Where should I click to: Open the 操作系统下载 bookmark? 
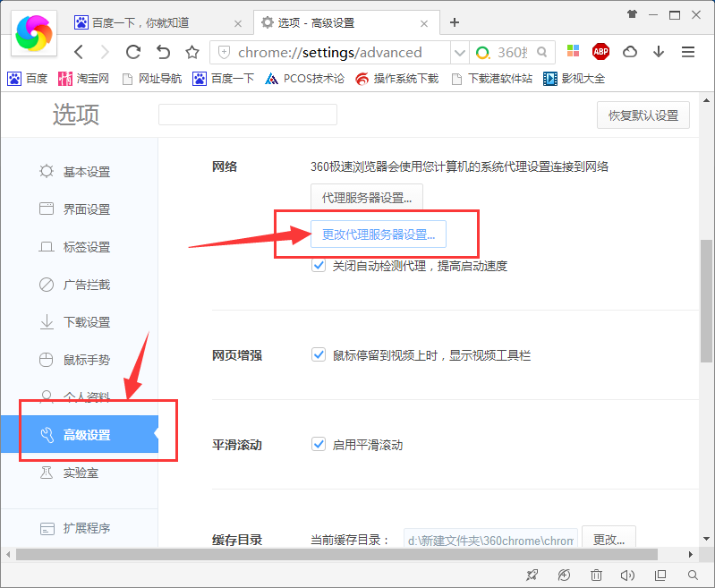point(396,79)
